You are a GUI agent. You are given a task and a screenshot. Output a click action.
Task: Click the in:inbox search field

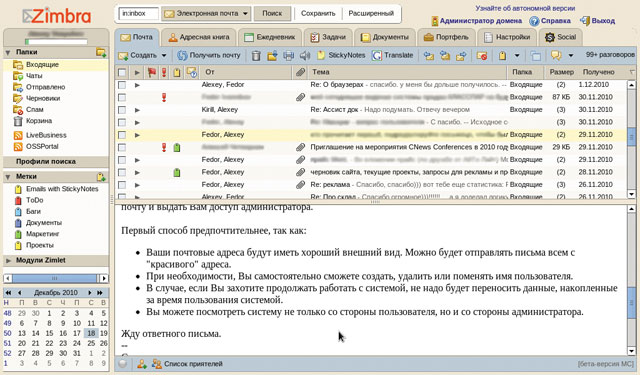[138, 13]
